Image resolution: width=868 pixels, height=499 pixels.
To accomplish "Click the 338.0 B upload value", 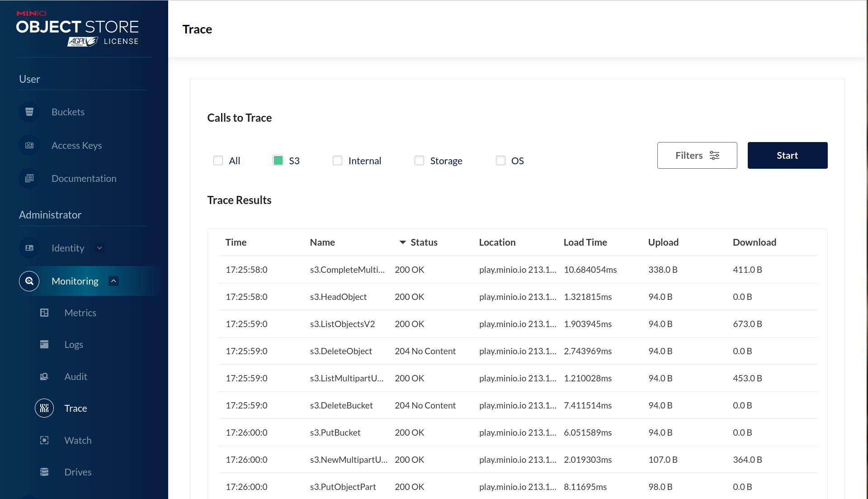I will pyautogui.click(x=663, y=270).
